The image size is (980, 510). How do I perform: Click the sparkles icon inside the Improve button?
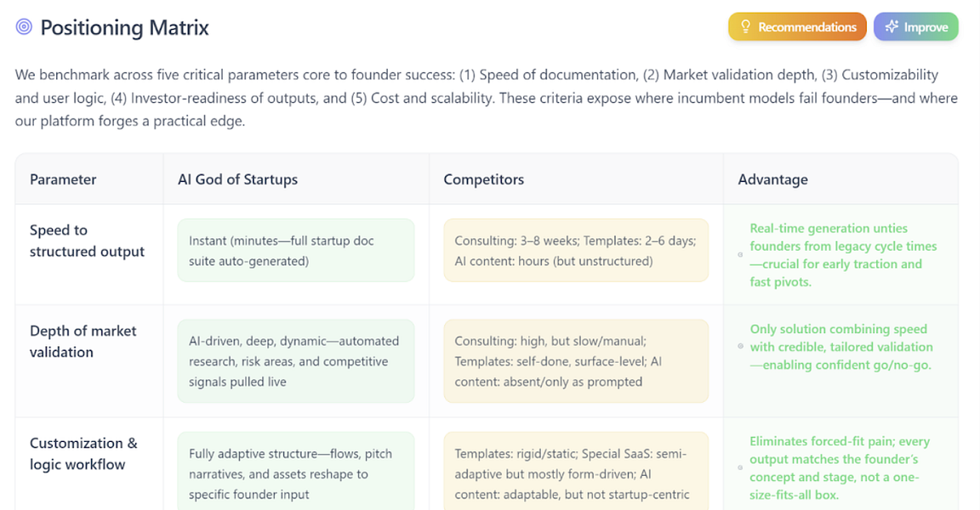(x=890, y=26)
